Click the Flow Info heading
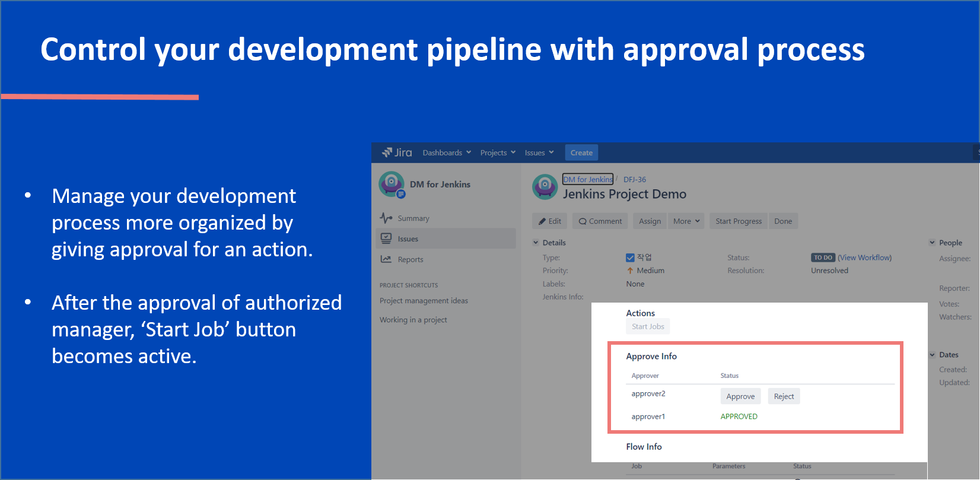The image size is (980, 480). [x=644, y=447]
